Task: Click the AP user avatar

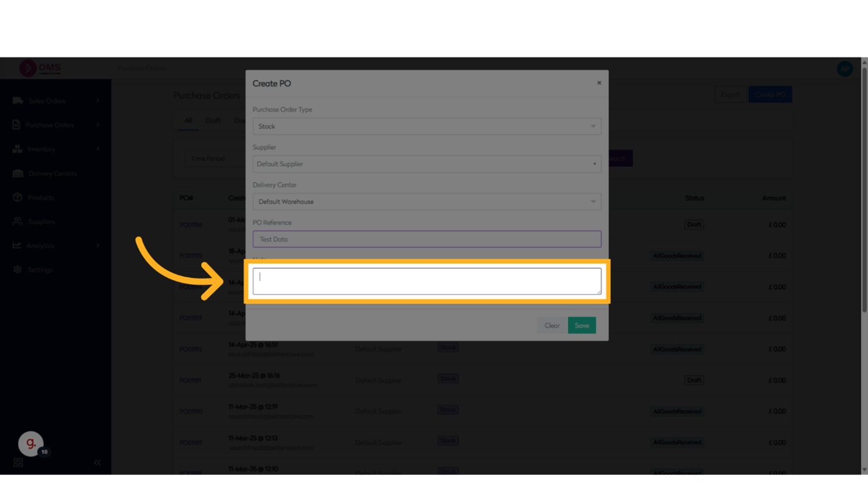Action: tap(845, 69)
